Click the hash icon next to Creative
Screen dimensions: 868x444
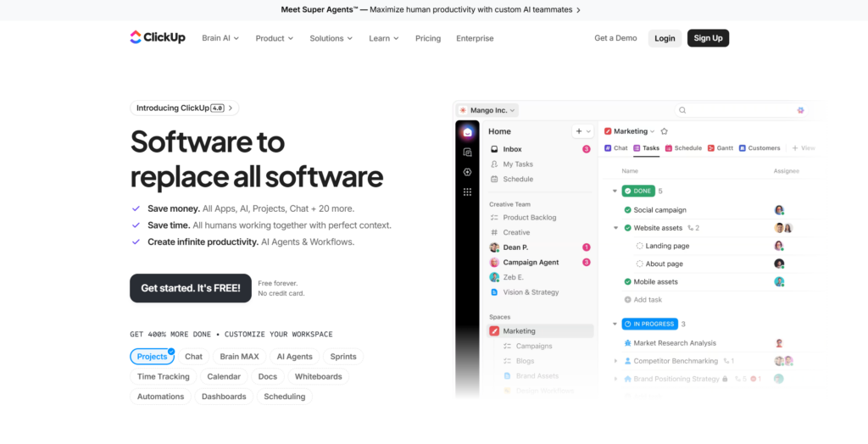[494, 232]
